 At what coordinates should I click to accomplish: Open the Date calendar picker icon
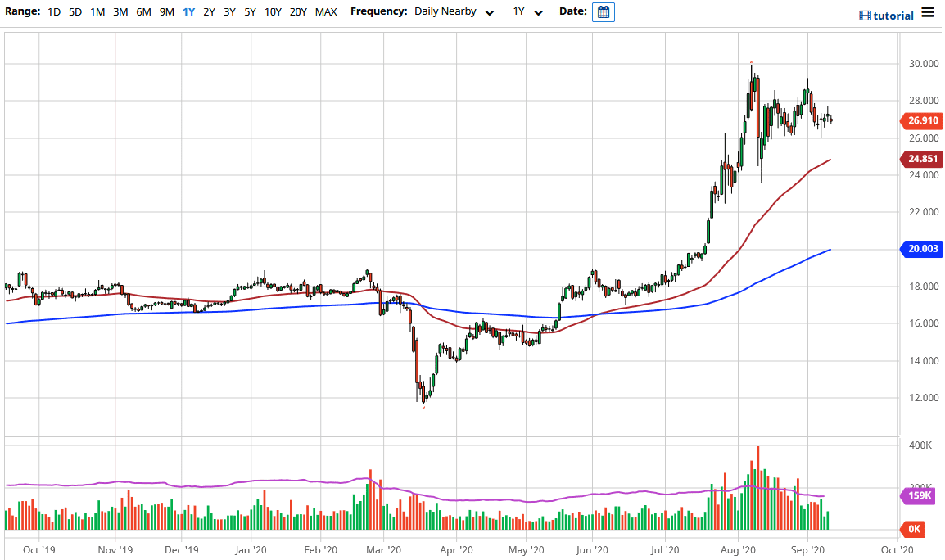pos(603,12)
